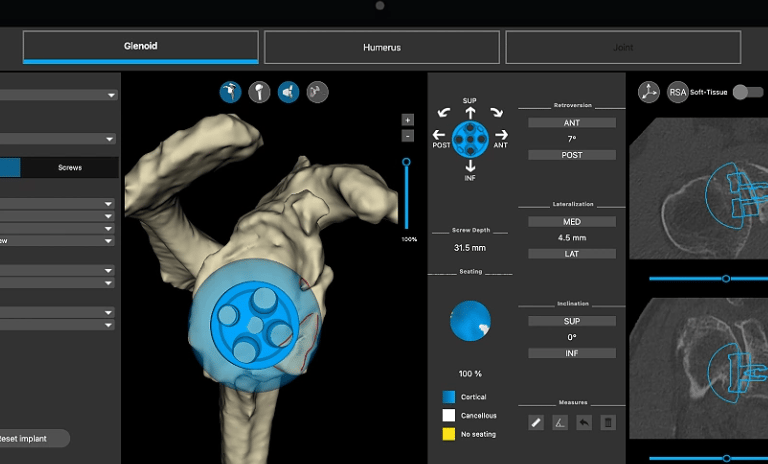The image size is (768, 464).
Task: Click the Inclination SUP button
Action: pyautogui.click(x=572, y=321)
